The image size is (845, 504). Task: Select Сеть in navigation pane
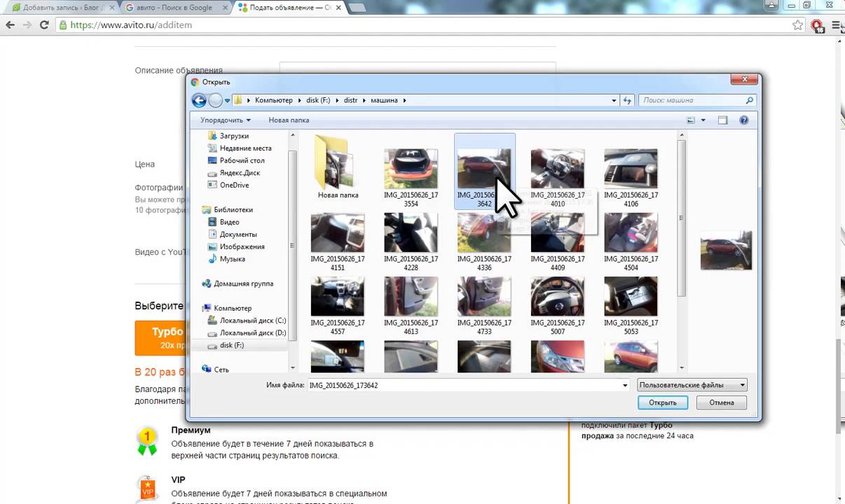coord(221,370)
